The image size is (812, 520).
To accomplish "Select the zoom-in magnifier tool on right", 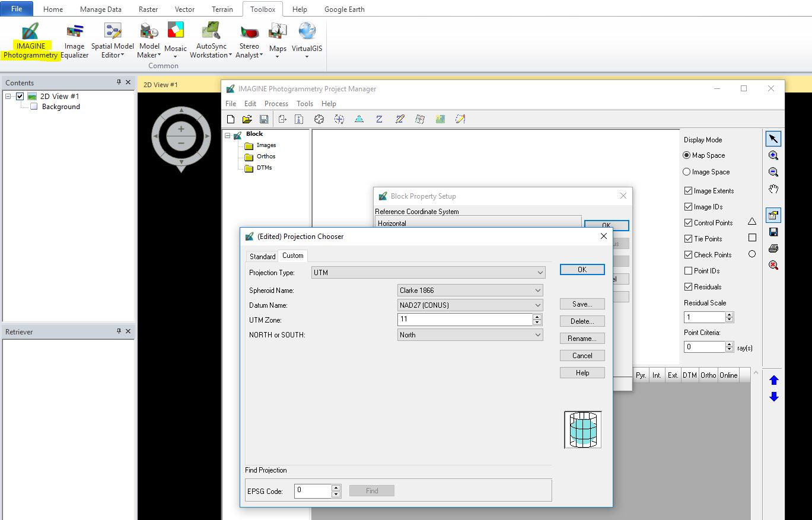I will pos(773,155).
